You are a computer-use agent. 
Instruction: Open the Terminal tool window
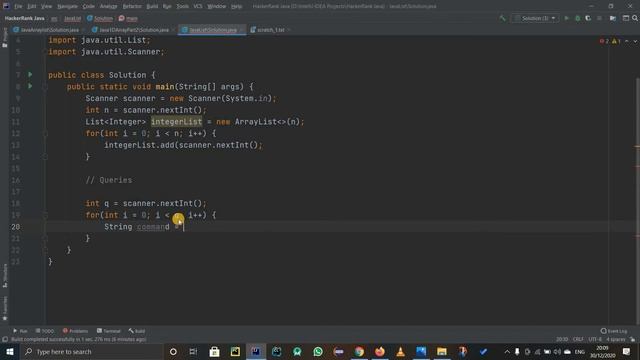(109, 331)
